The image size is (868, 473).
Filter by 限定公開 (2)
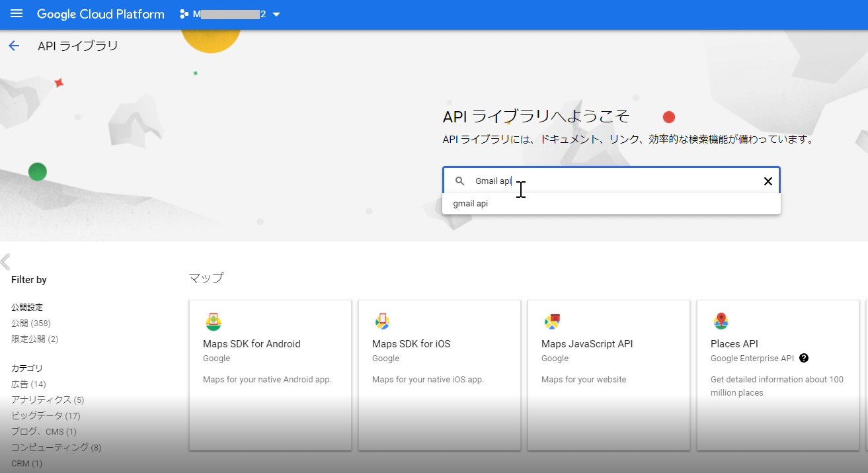click(x=35, y=339)
